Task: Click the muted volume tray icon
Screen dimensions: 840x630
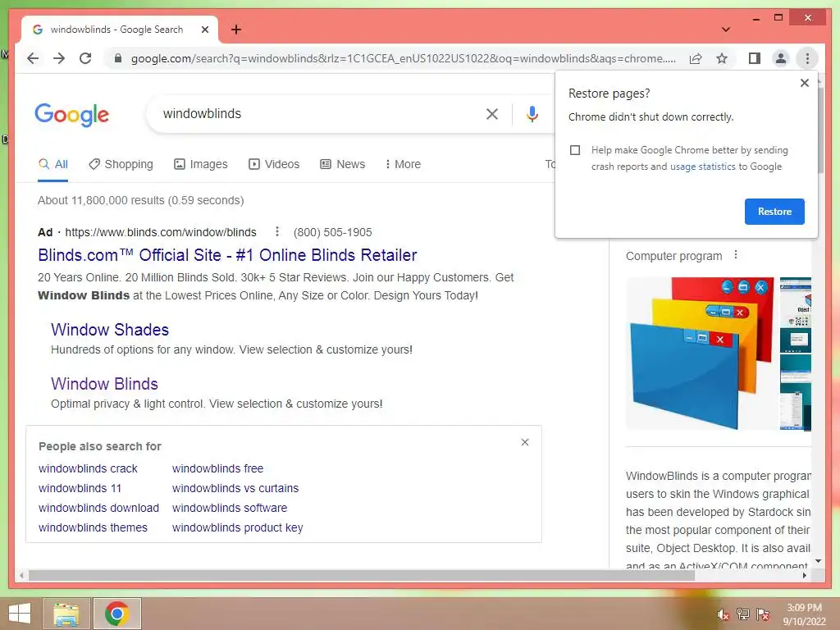Action: click(723, 614)
